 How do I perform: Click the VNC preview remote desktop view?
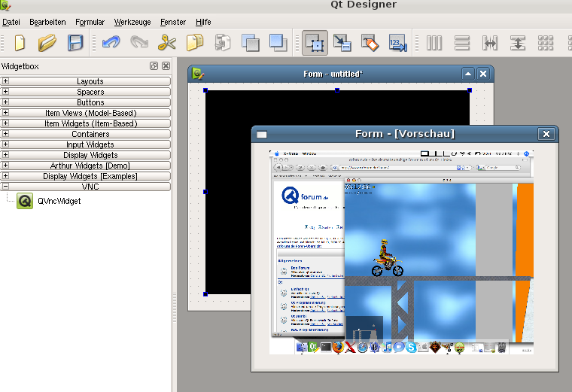[x=401, y=252]
